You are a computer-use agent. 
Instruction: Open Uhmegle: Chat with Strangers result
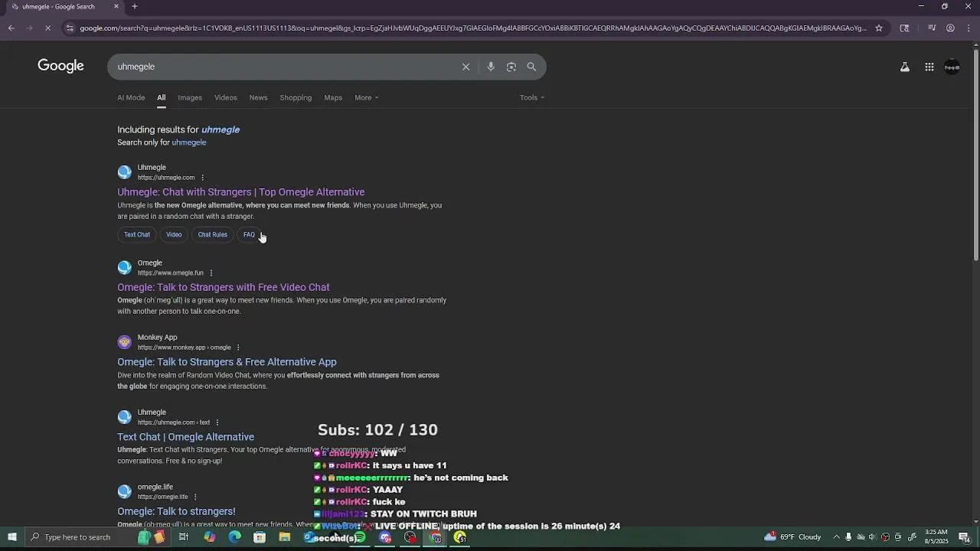click(240, 192)
